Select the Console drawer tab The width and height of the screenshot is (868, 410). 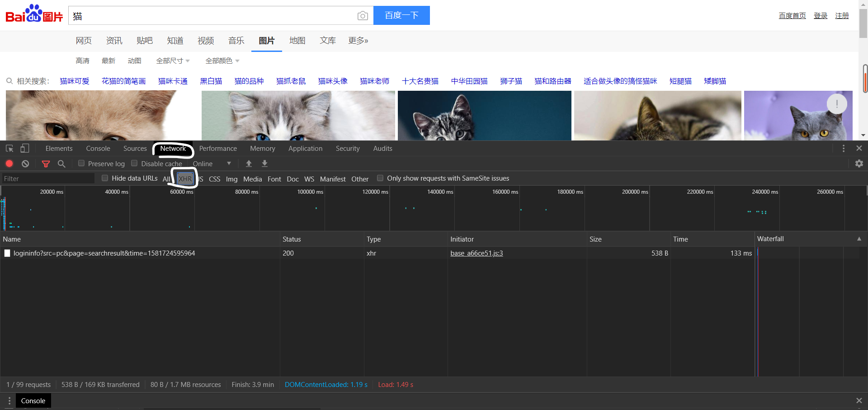point(33,401)
